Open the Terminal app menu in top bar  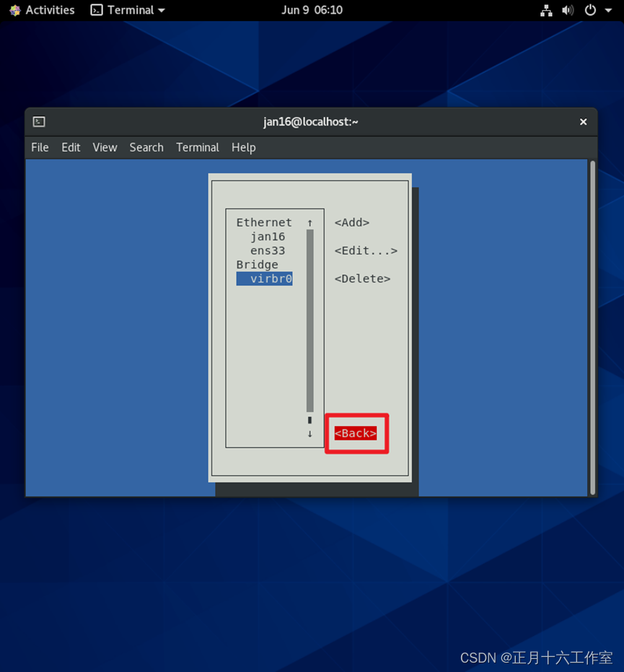[x=128, y=10]
